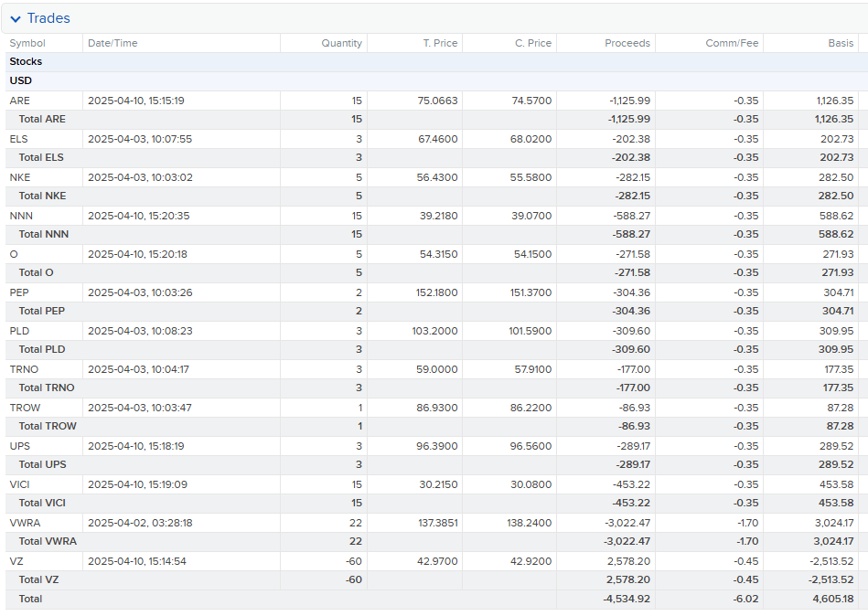Click date 2025-04-02, 03:28:18
The height and width of the screenshot is (616, 868).
tap(140, 523)
